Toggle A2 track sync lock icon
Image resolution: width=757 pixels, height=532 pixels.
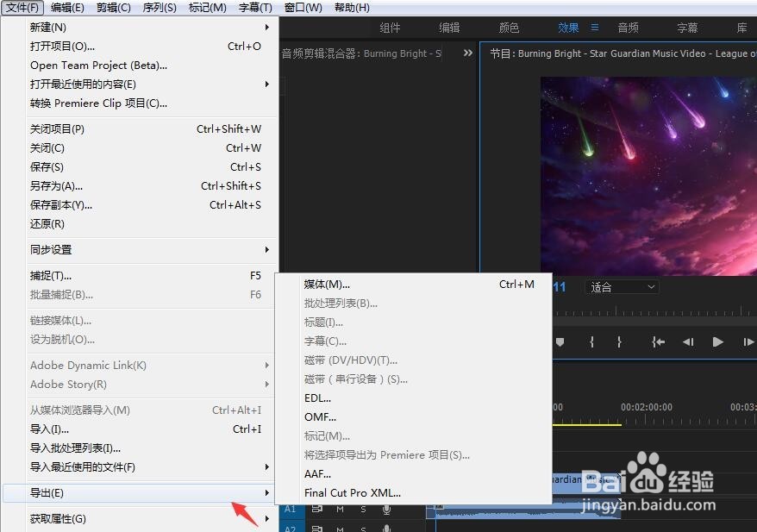coord(316,529)
